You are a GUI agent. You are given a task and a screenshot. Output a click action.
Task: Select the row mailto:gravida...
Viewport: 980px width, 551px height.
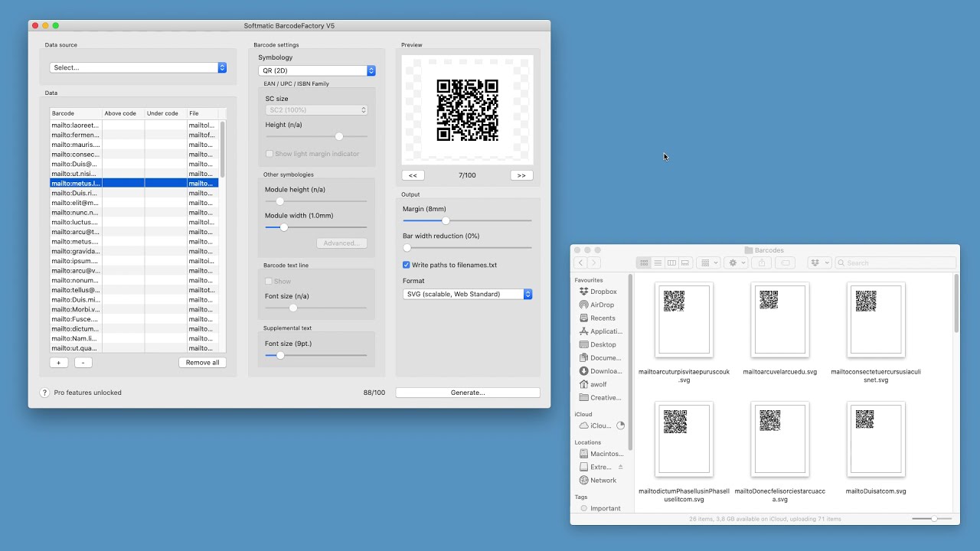[134, 251]
